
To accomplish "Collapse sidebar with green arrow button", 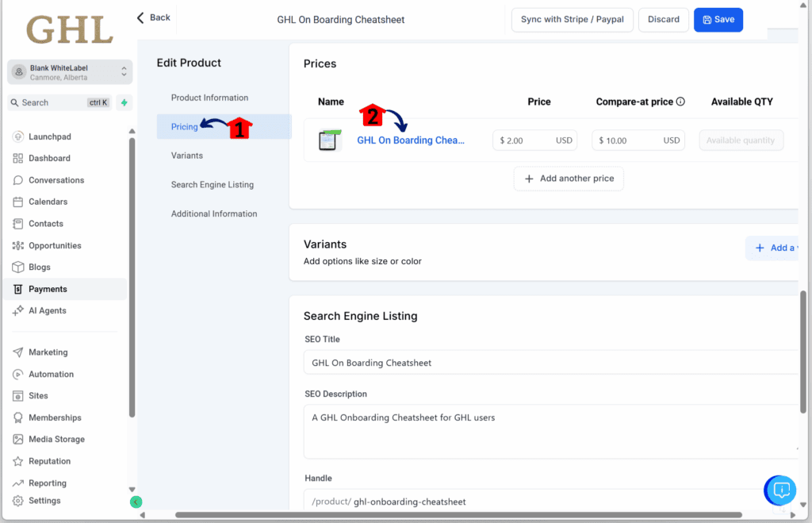I will pyautogui.click(x=136, y=502).
